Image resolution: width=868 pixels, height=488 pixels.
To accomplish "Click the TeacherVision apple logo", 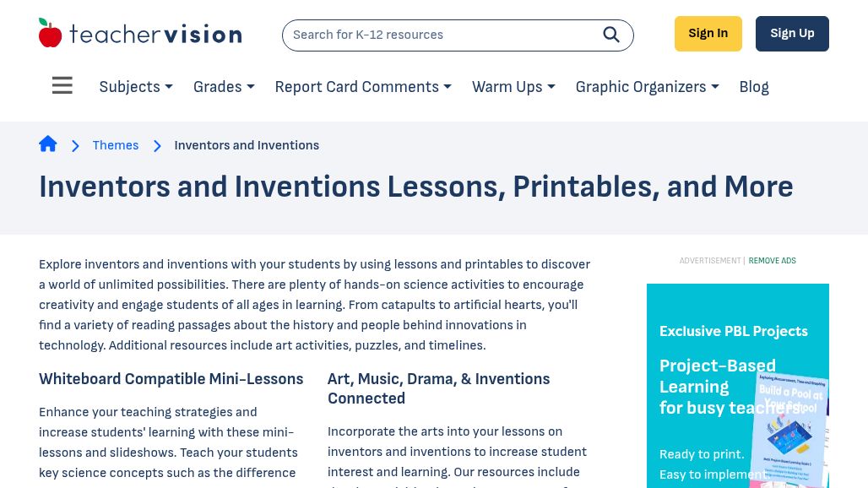I will click(51, 34).
